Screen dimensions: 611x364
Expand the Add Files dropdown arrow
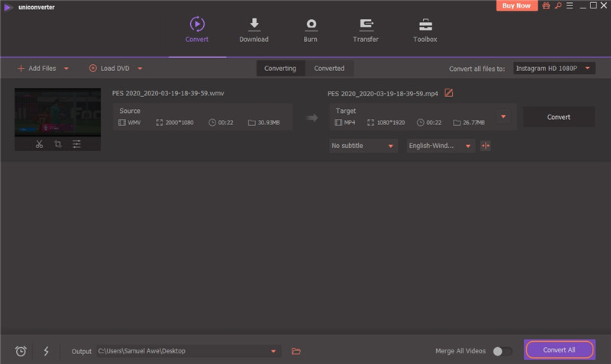coord(66,69)
